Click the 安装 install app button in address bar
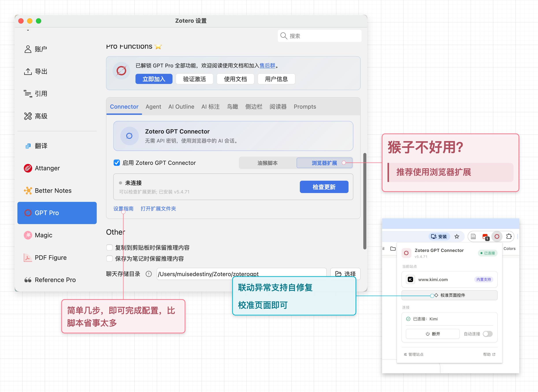The height and width of the screenshot is (392, 538). (x=439, y=236)
